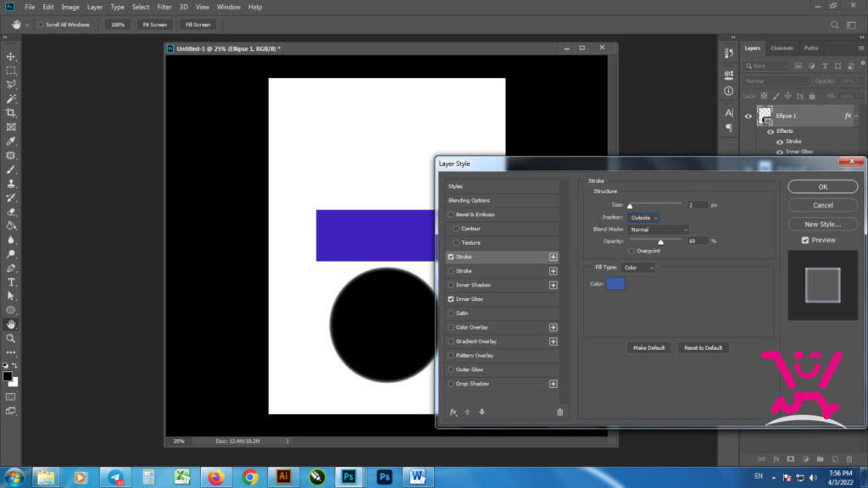Image resolution: width=868 pixels, height=488 pixels.
Task: Enable the Drop Shadow checkbox
Action: point(451,384)
